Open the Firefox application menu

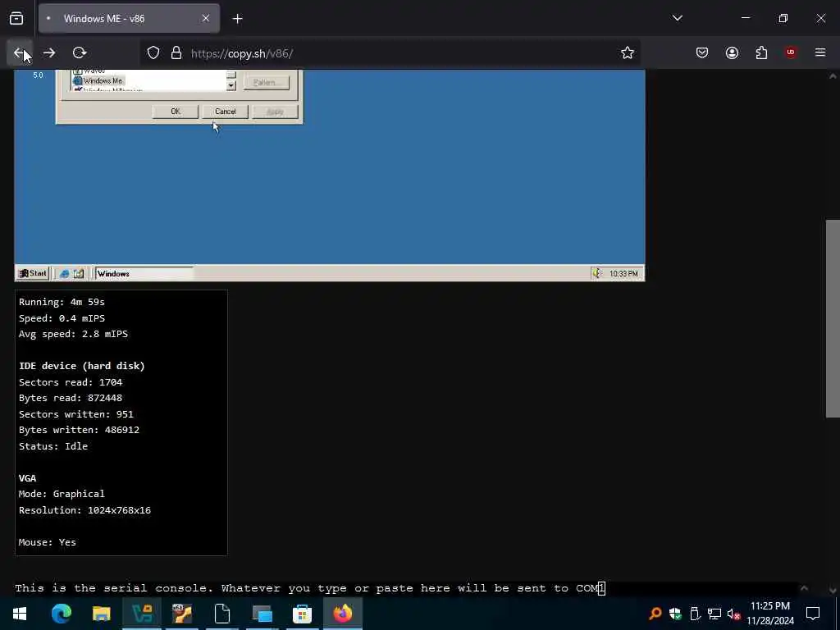pyautogui.click(x=820, y=52)
